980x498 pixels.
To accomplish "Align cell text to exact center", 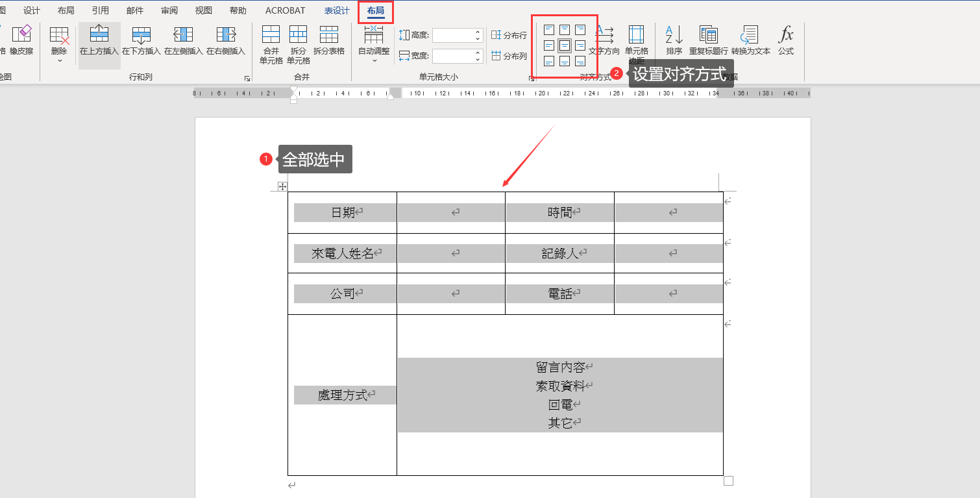I will (565, 45).
